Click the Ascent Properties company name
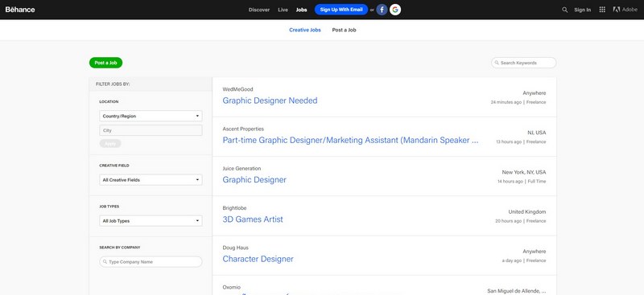644x295 pixels. pyautogui.click(x=243, y=129)
